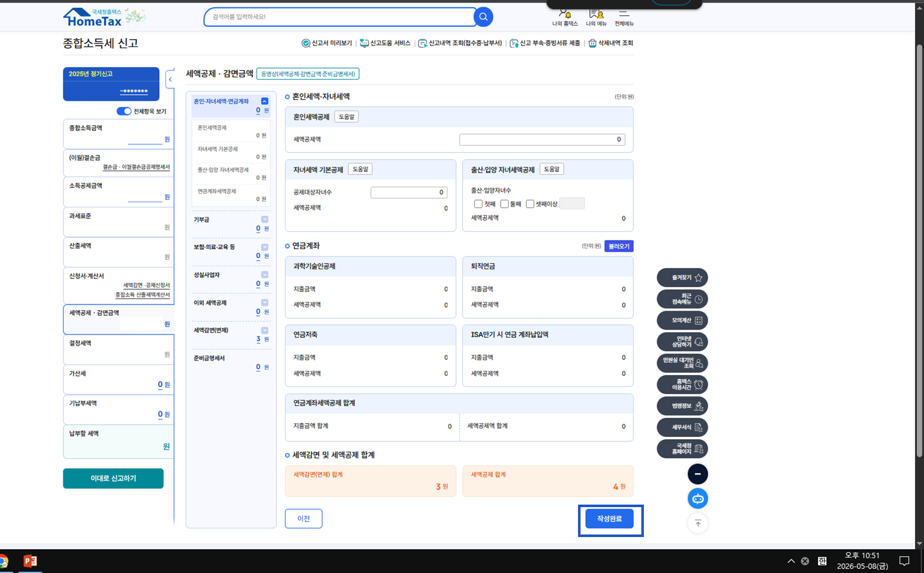
Task: Click 공제대상자녀수 input field
Action: [x=409, y=193]
